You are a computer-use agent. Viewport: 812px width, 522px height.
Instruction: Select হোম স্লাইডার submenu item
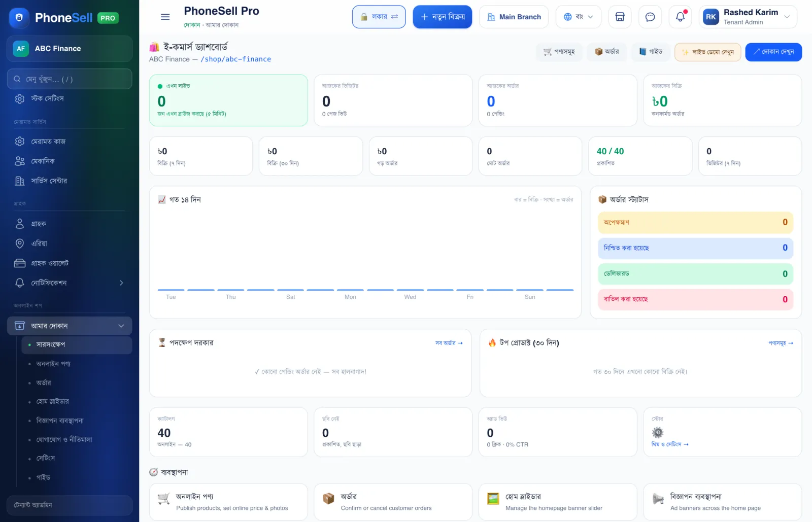click(52, 401)
